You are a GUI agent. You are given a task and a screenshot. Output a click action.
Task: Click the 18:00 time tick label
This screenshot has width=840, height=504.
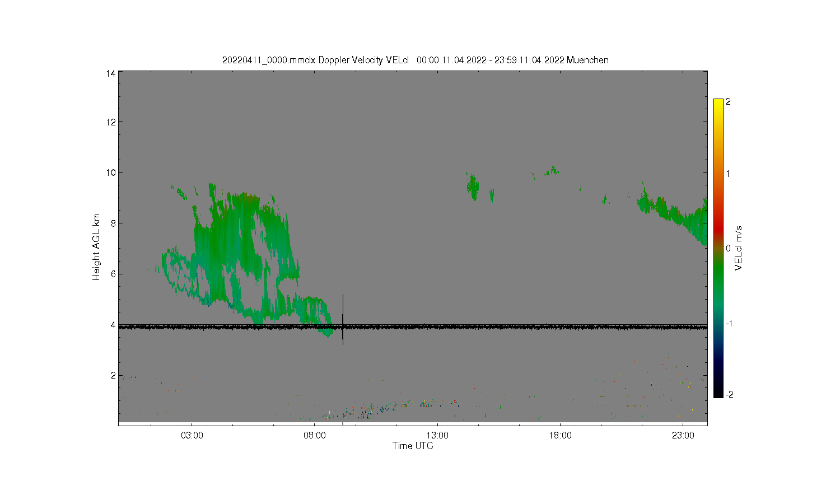point(560,435)
